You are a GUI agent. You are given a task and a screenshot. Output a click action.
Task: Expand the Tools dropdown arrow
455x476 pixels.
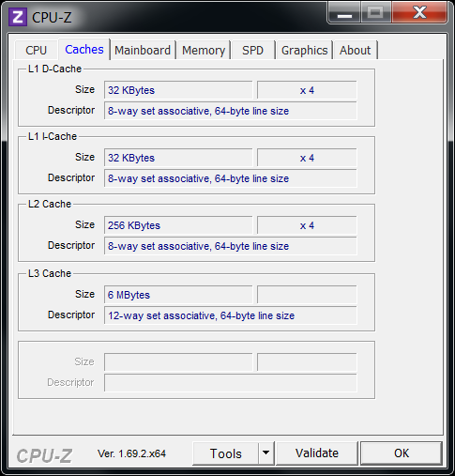(x=266, y=453)
